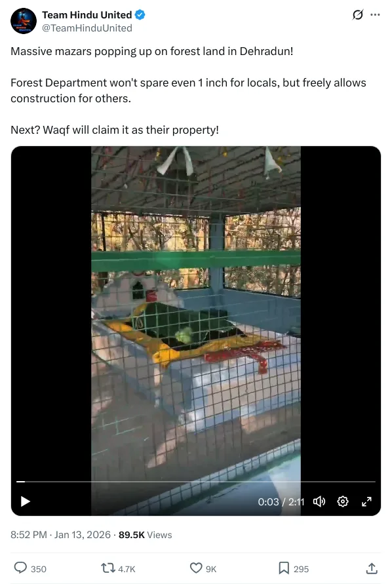Repost using the retweet icon

pos(108,568)
